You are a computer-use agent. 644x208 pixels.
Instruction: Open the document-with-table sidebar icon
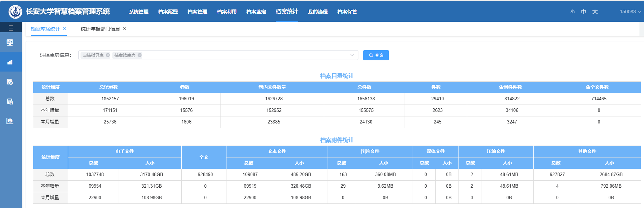(x=10, y=101)
